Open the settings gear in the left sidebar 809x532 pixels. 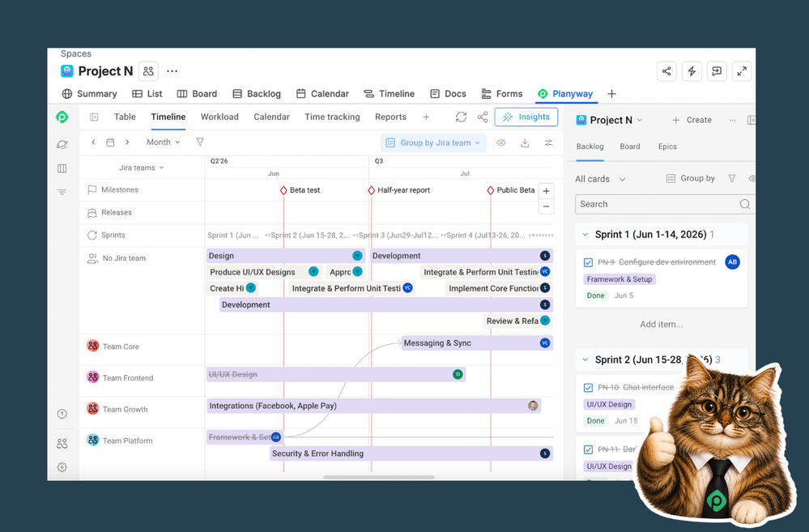(x=62, y=467)
